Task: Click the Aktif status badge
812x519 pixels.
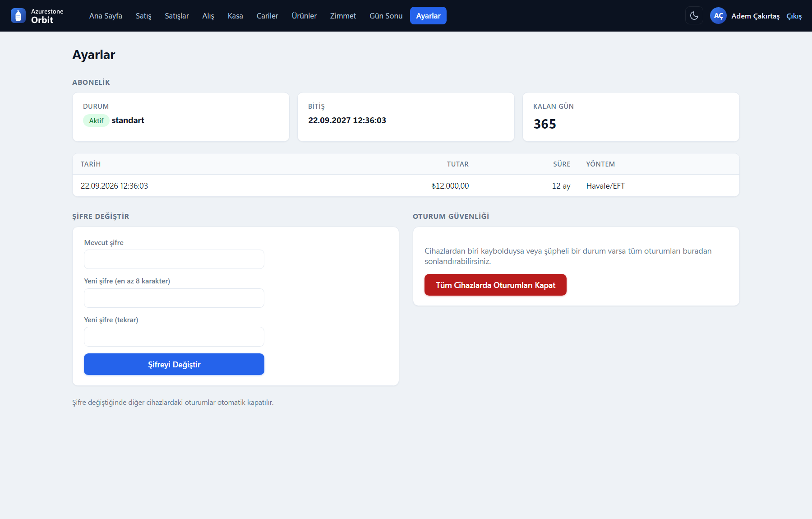Action: (x=96, y=120)
